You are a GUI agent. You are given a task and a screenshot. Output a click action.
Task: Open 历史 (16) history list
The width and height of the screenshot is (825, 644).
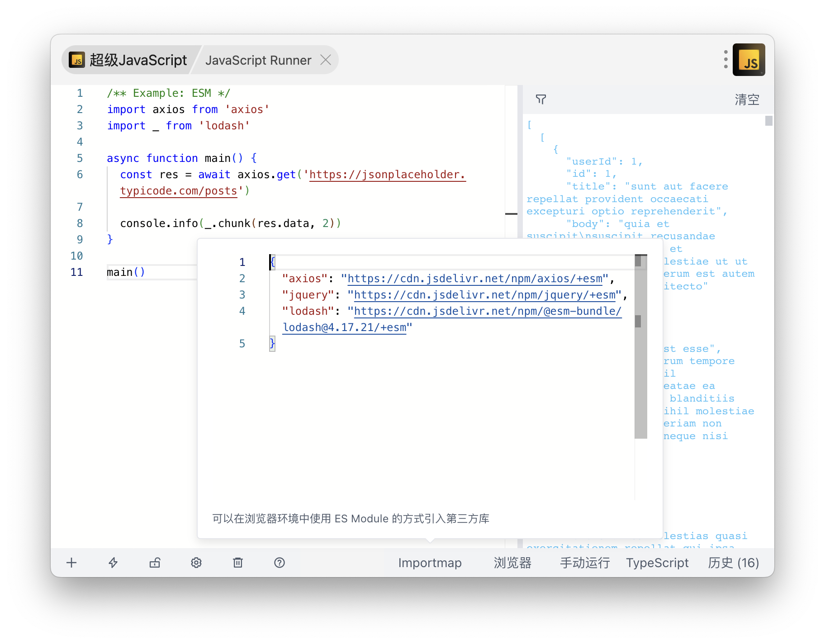click(x=733, y=563)
